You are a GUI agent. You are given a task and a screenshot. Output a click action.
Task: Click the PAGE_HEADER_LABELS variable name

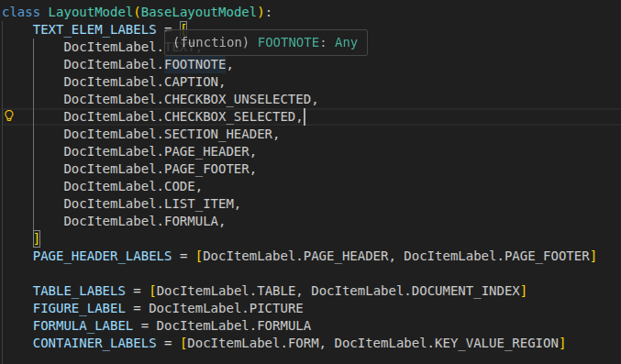pos(102,256)
